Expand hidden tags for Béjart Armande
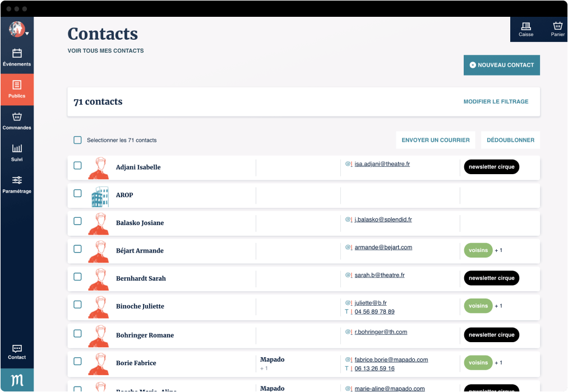Screen dimensions: 568x392 (x=498, y=250)
